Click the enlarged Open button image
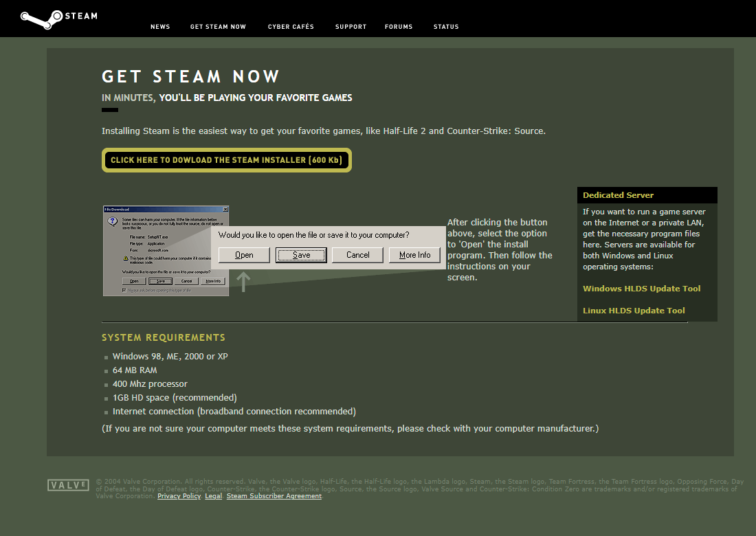This screenshot has width=756, height=536. click(244, 255)
